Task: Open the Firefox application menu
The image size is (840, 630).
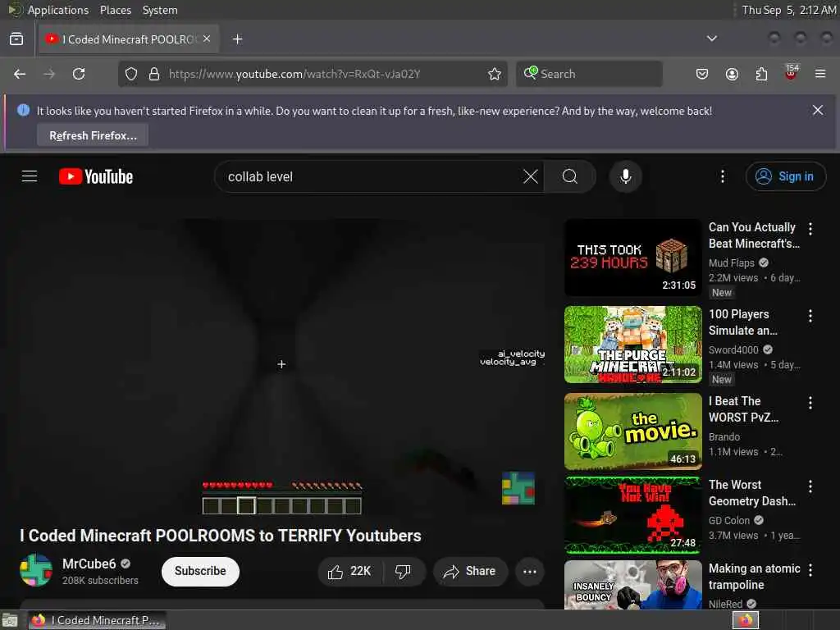Action: click(820, 74)
